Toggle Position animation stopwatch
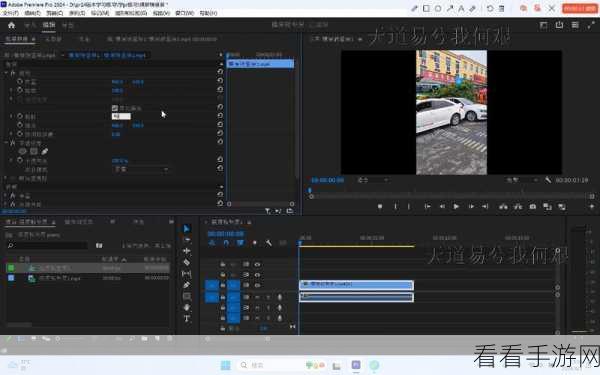600x375 pixels. pyautogui.click(x=20, y=82)
